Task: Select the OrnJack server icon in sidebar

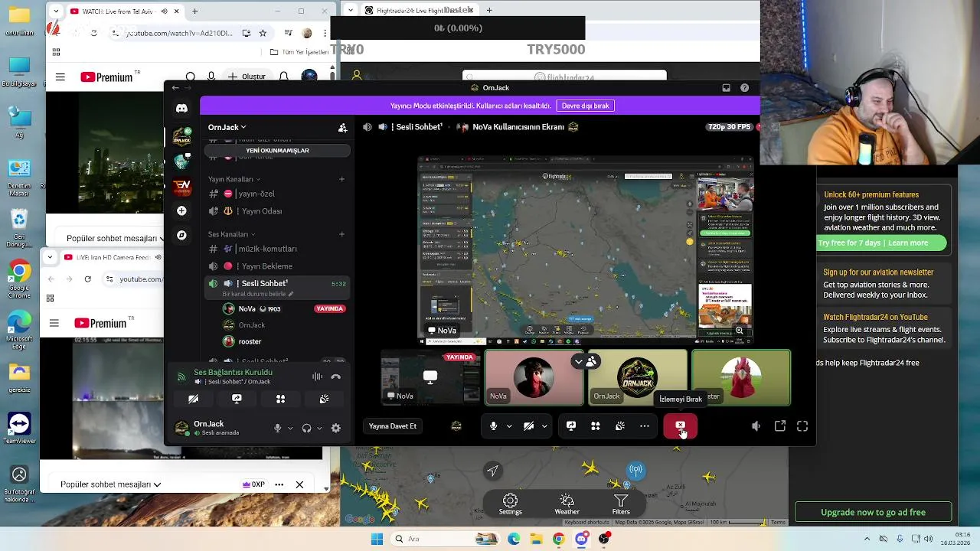Action: coord(181,136)
